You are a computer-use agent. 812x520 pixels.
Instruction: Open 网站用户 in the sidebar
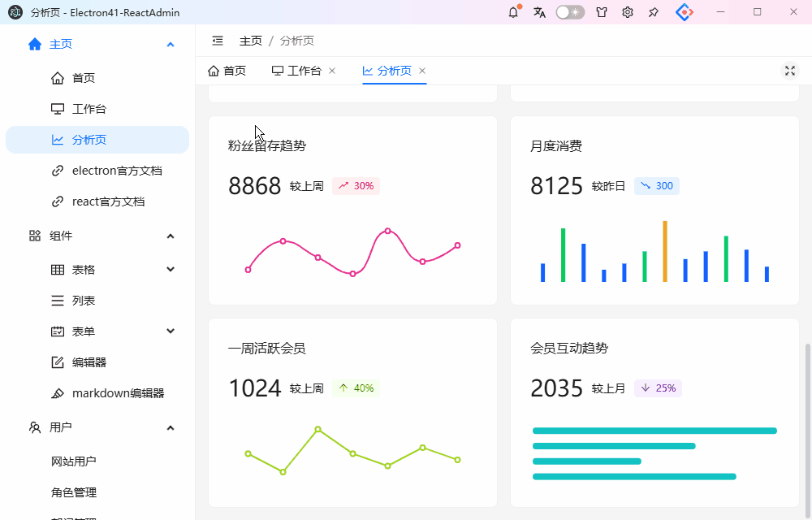click(x=97, y=461)
